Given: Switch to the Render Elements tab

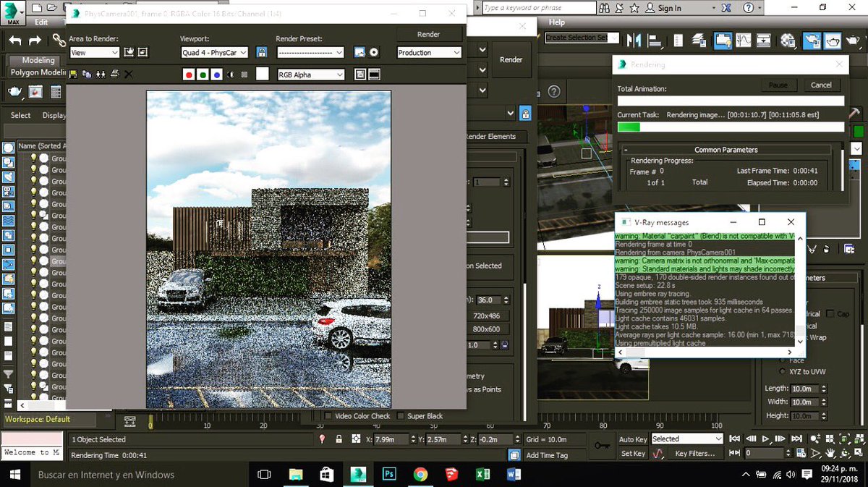Looking at the screenshot, I should coord(490,136).
